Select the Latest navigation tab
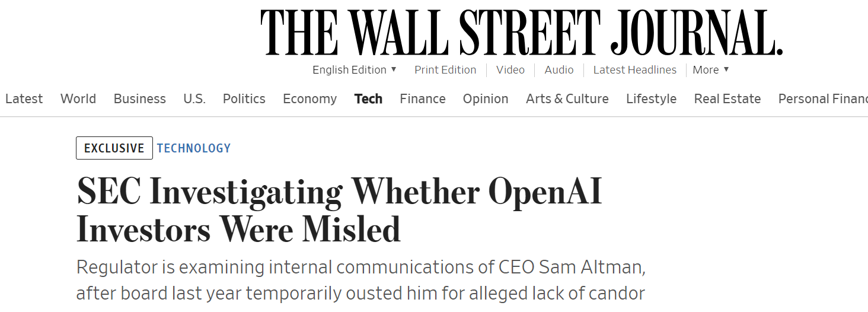The height and width of the screenshot is (312, 868). click(24, 99)
